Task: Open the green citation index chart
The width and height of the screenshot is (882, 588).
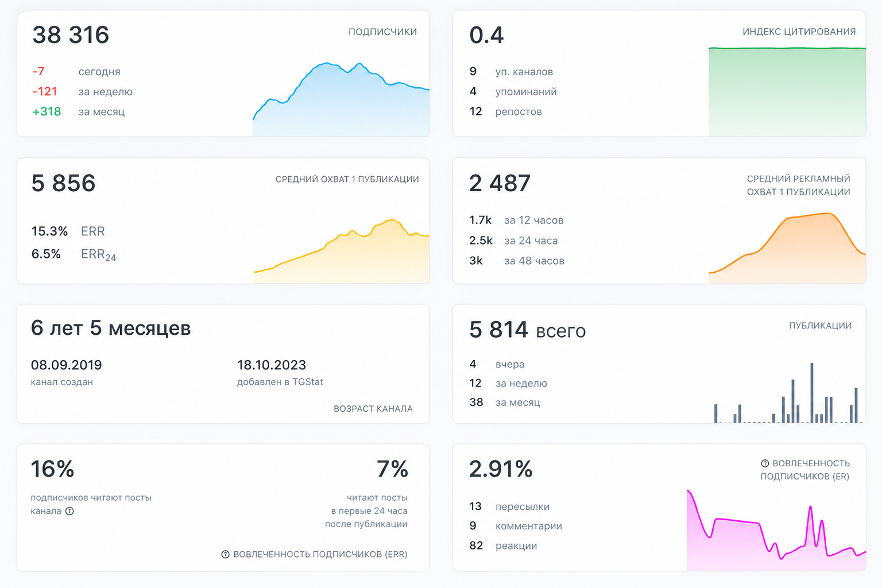Action: [787, 92]
